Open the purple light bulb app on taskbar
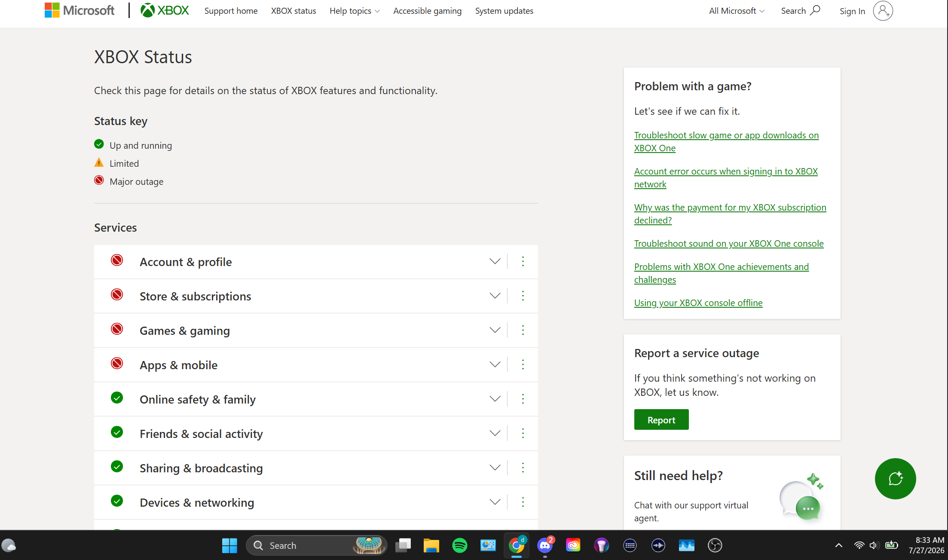This screenshot has width=948, height=560. [x=602, y=546]
